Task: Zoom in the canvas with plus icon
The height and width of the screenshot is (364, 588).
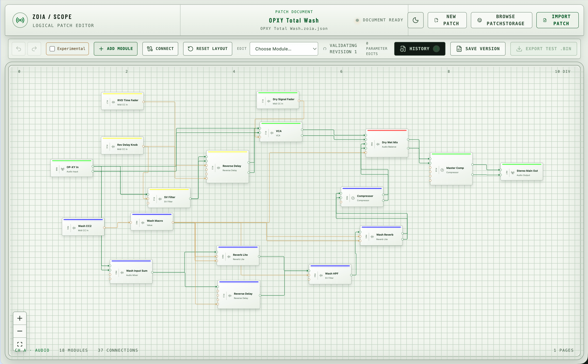Action: pyautogui.click(x=20, y=318)
